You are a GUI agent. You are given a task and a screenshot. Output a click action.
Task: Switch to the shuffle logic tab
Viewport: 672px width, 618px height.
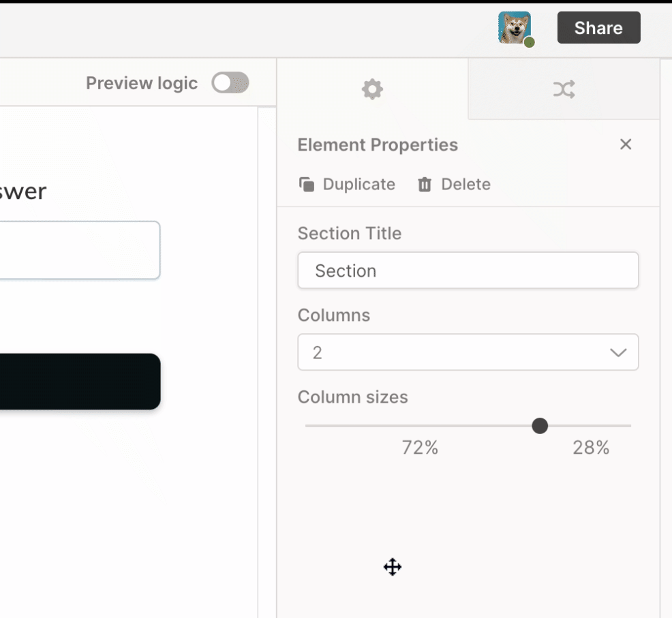click(564, 89)
